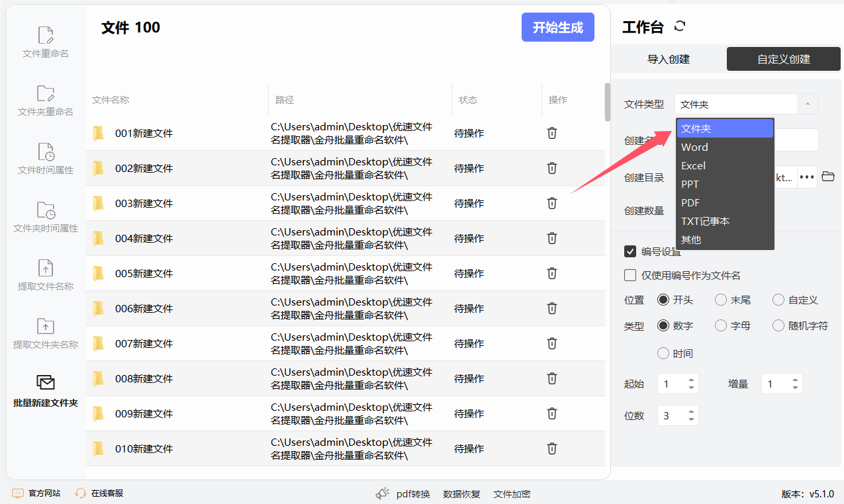Image resolution: width=844 pixels, height=504 pixels.
Task: Select 开头 position radio button
Action: [x=663, y=300]
